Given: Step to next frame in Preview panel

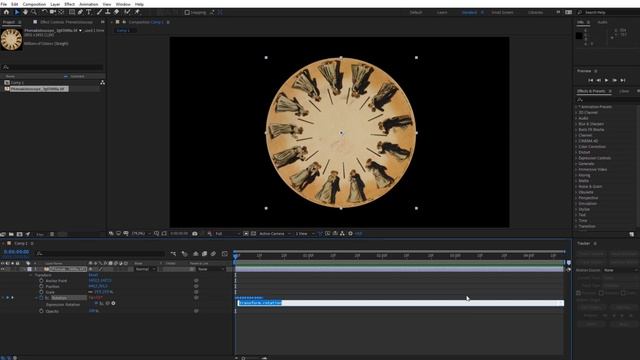Looking at the screenshot, I should coord(615,80).
